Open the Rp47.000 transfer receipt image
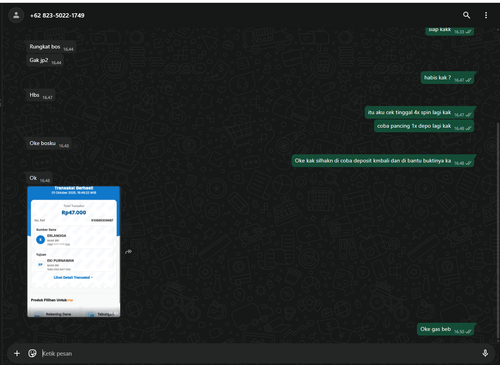The width and height of the screenshot is (500, 365). coord(74,251)
